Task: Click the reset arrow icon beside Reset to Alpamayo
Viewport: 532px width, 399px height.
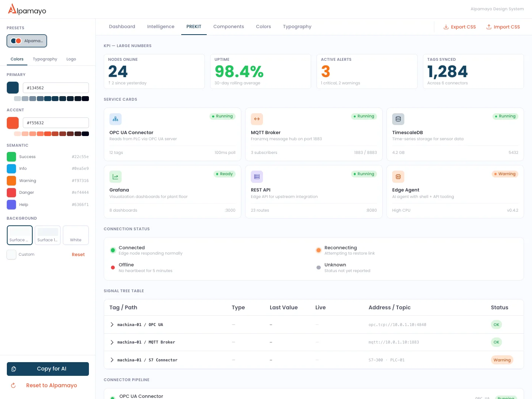Action: pyautogui.click(x=13, y=385)
